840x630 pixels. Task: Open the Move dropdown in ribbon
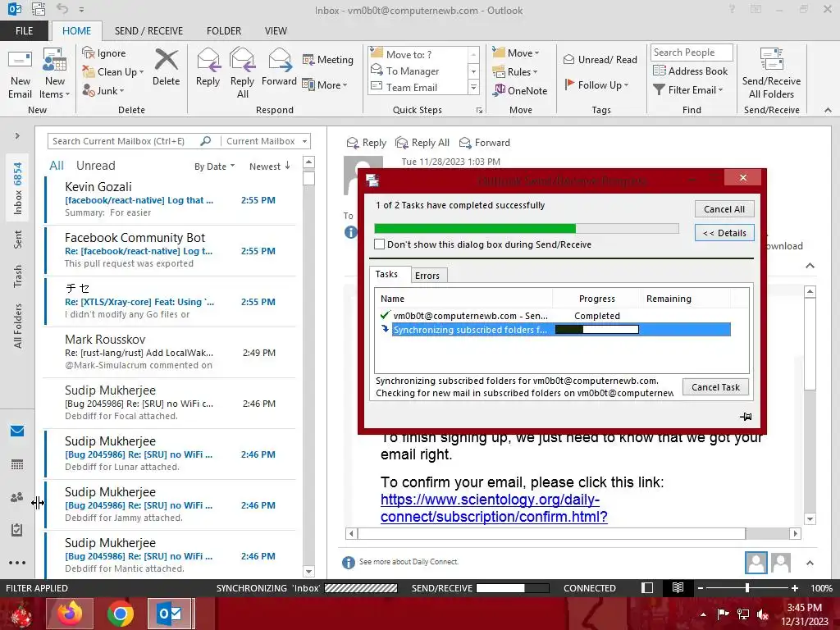point(516,53)
